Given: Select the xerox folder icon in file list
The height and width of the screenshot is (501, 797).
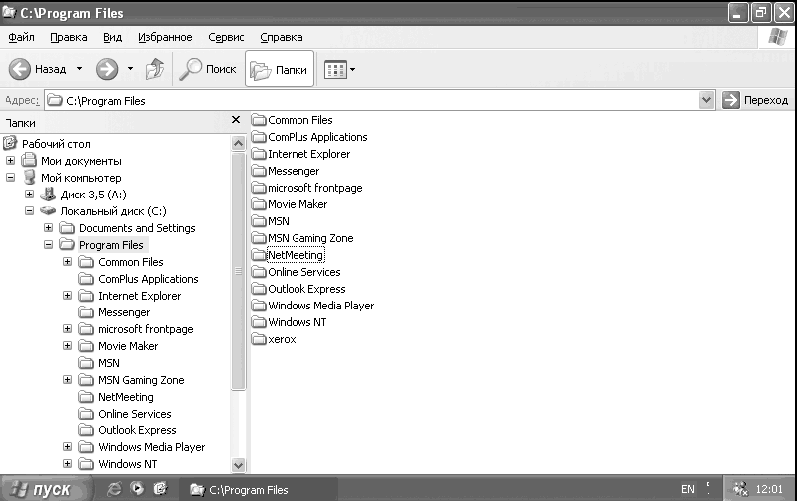Looking at the screenshot, I should 259,338.
